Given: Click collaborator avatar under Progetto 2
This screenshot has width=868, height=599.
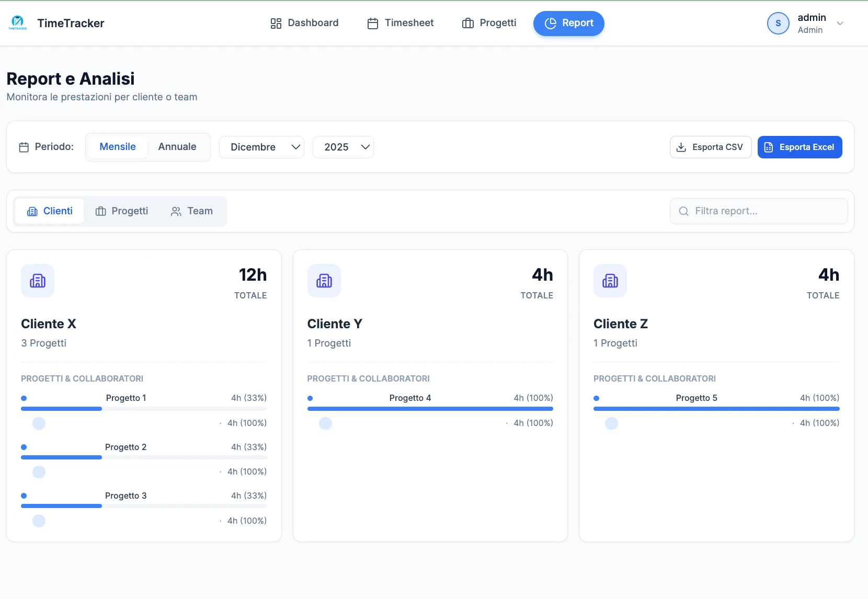Looking at the screenshot, I should tap(39, 472).
